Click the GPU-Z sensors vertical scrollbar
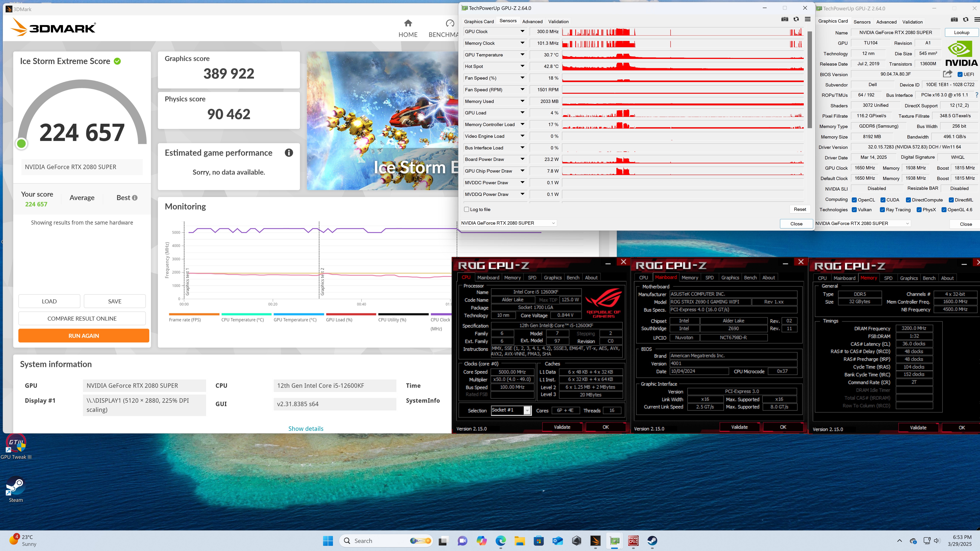The height and width of the screenshot is (551, 980). 809,80
